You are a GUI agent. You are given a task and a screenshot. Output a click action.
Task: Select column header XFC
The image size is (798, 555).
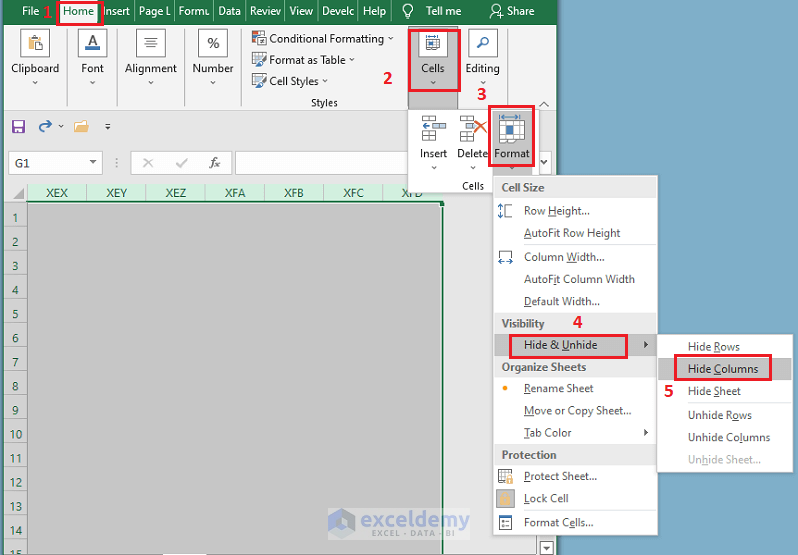(353, 193)
